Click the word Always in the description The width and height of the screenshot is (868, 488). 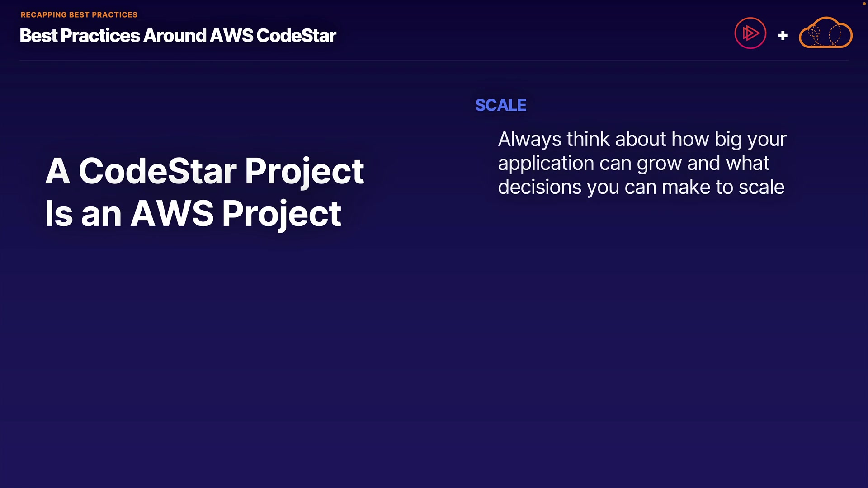click(529, 139)
